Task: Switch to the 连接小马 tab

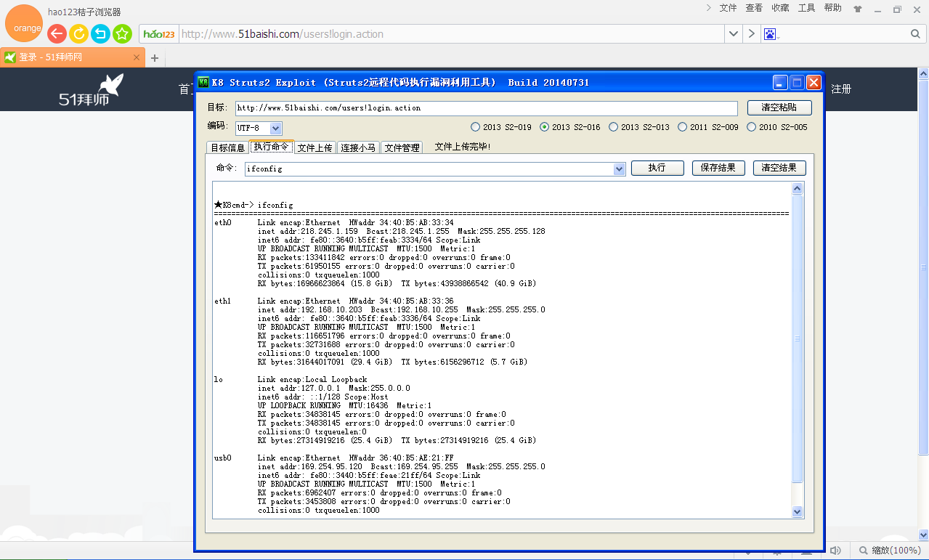Action: pos(359,147)
